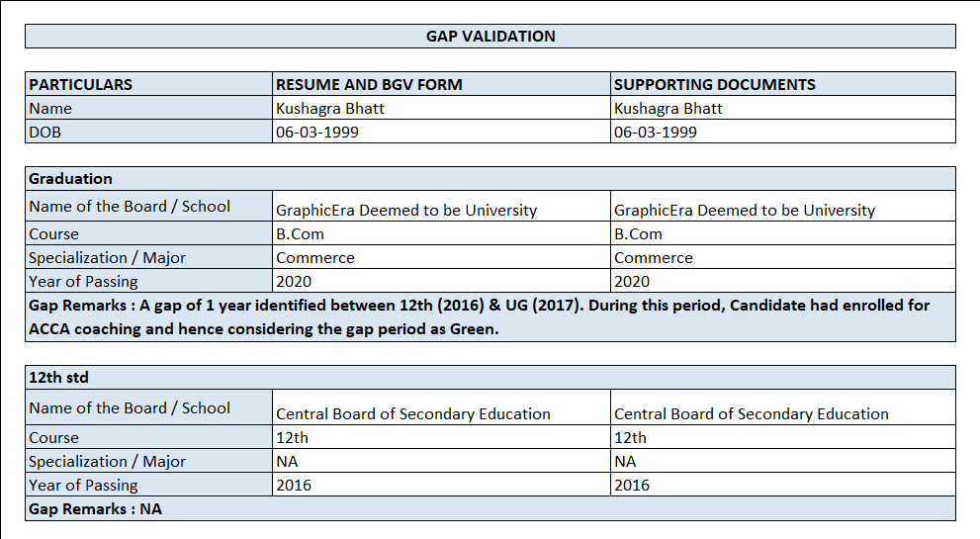Click the Graduation section header

click(x=490, y=178)
